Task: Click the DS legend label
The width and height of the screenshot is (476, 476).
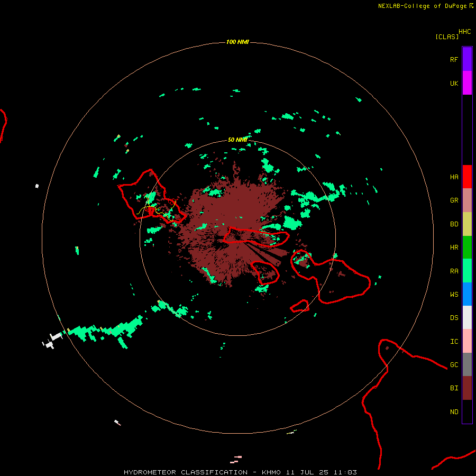Action: point(454,317)
